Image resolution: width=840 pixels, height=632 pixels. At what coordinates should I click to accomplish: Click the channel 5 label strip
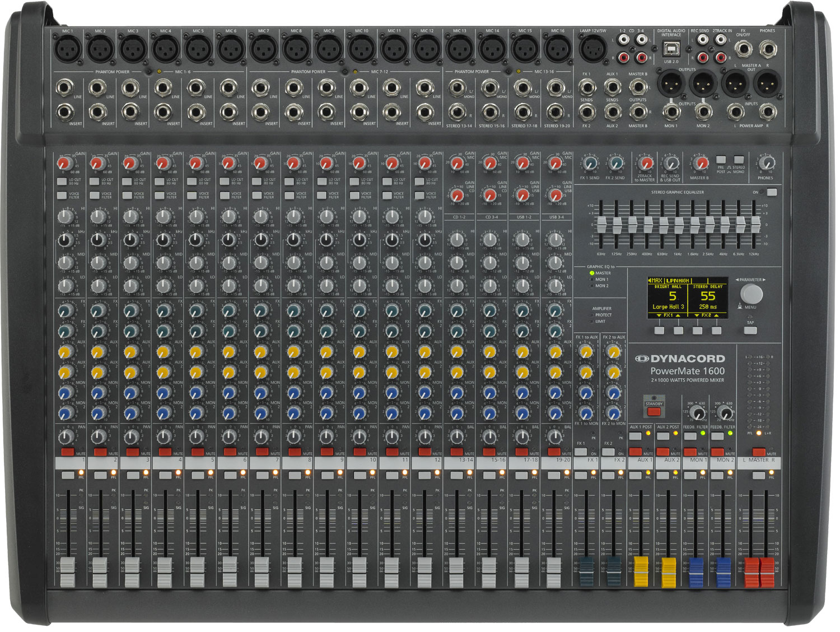tap(200, 463)
